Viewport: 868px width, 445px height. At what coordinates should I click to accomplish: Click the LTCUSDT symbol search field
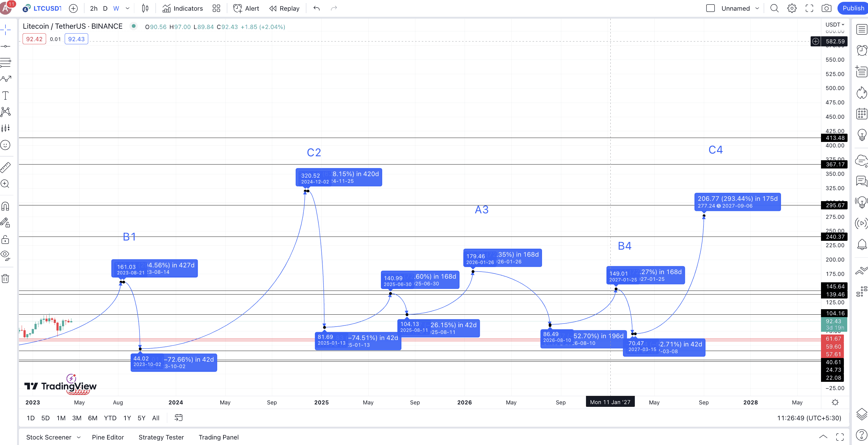[x=47, y=9]
